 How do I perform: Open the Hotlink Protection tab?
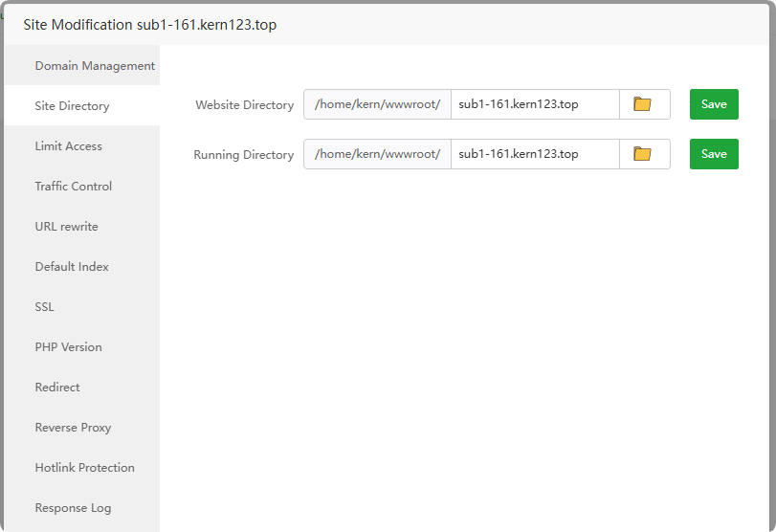(x=82, y=468)
